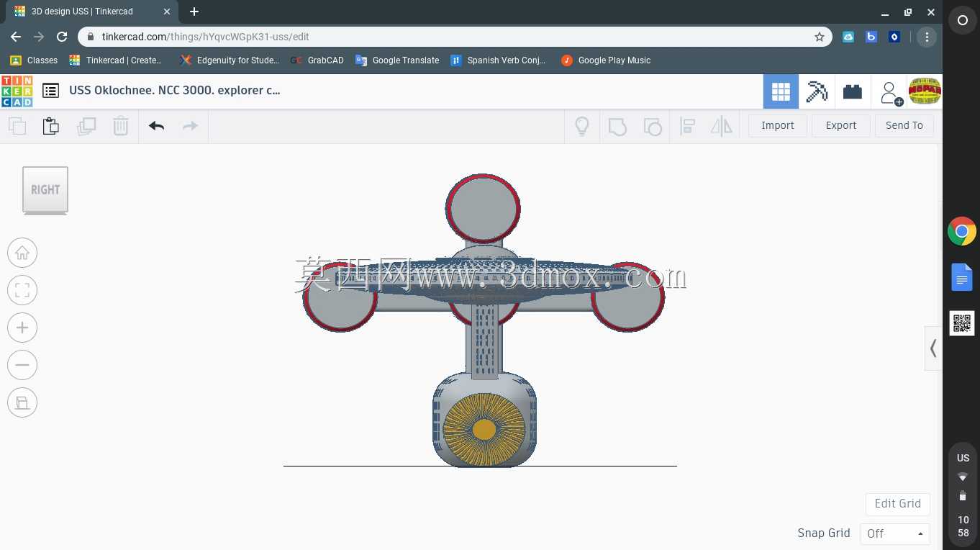Open the Classes bookmark

click(x=34, y=60)
